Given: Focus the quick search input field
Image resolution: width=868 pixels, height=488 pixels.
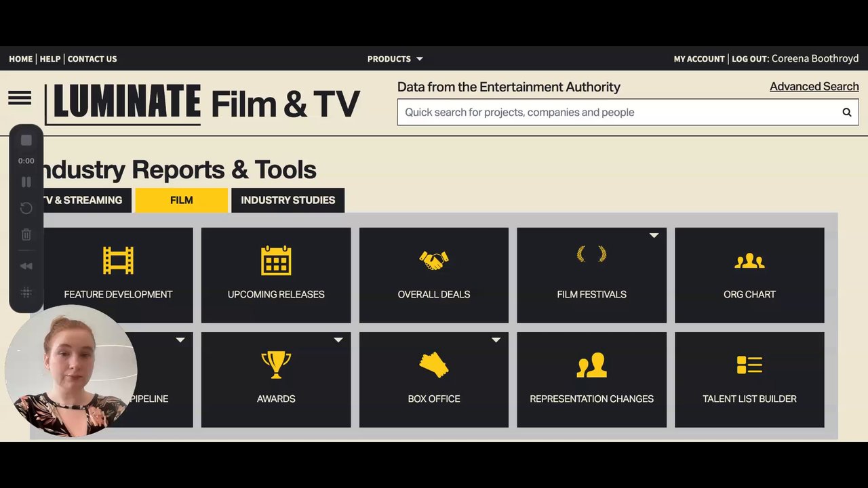Looking at the screenshot, I should coord(628,113).
